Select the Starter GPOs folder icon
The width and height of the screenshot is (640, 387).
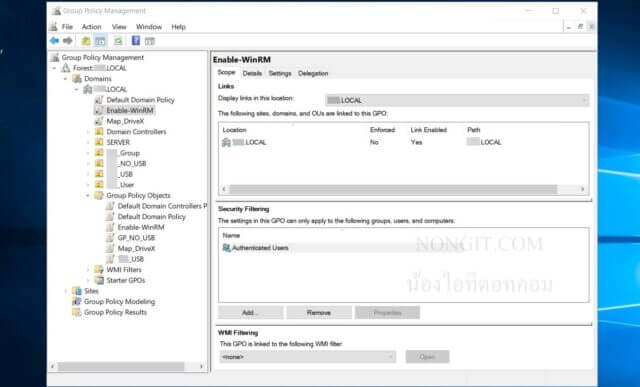point(99,280)
